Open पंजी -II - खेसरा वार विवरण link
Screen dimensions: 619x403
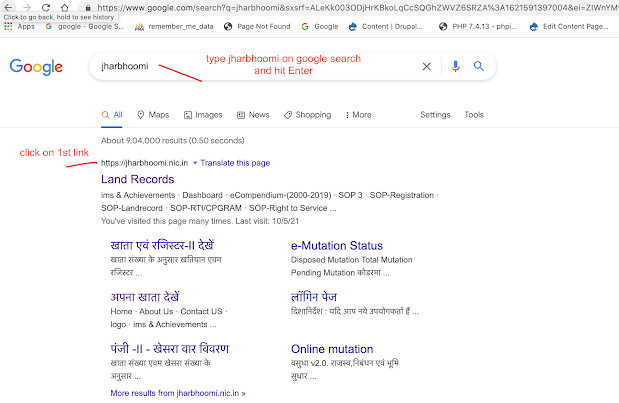[x=169, y=349]
